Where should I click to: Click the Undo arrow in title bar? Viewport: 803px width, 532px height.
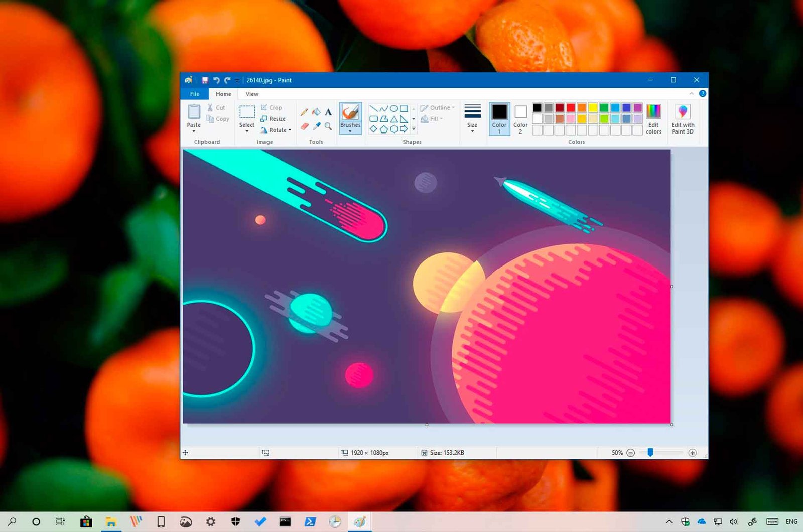coord(216,80)
